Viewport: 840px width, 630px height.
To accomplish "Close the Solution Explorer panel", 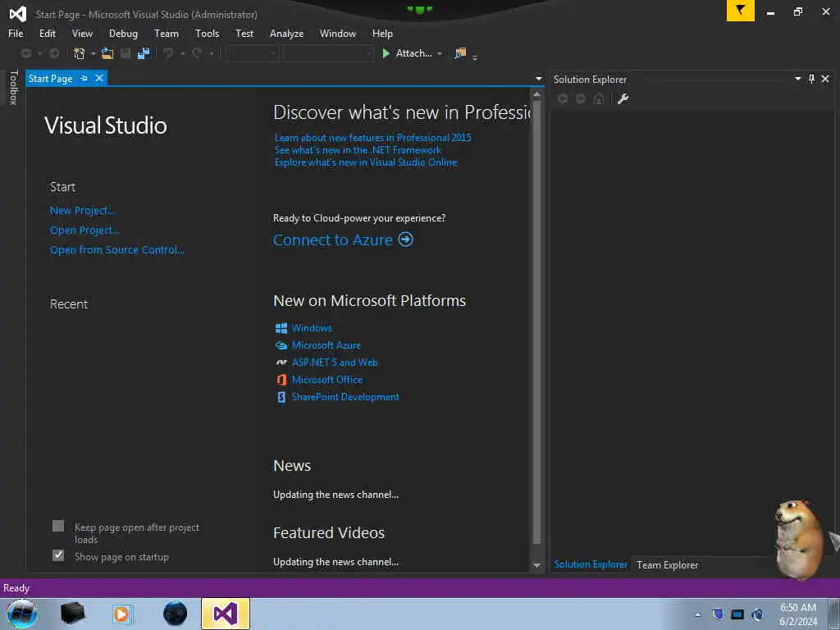I will pos(825,79).
